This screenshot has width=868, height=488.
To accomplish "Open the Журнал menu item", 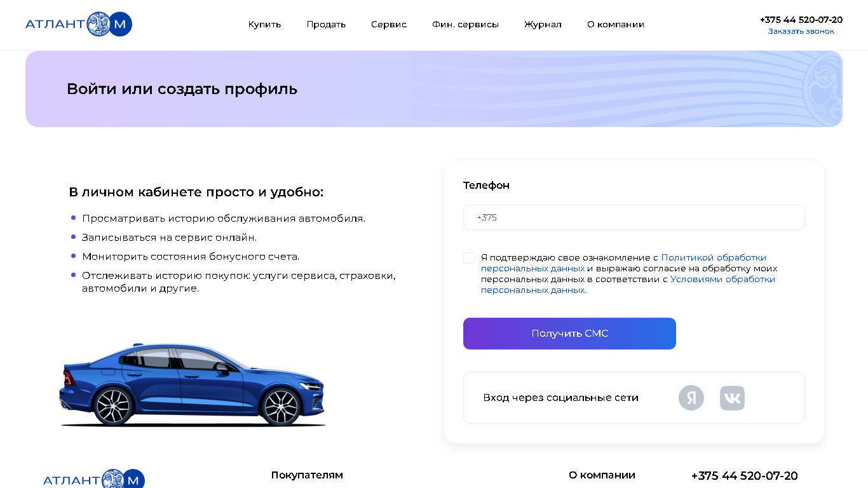I will point(543,25).
